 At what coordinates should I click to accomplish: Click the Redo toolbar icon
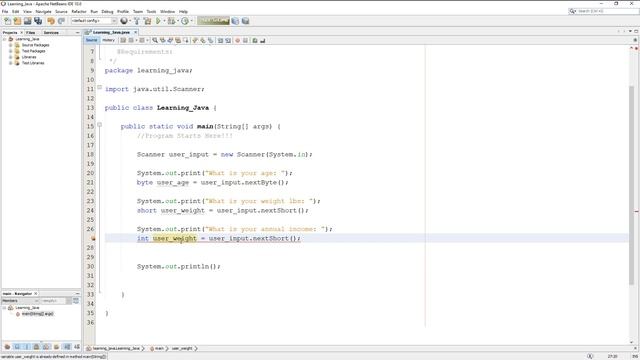[x=61, y=21]
